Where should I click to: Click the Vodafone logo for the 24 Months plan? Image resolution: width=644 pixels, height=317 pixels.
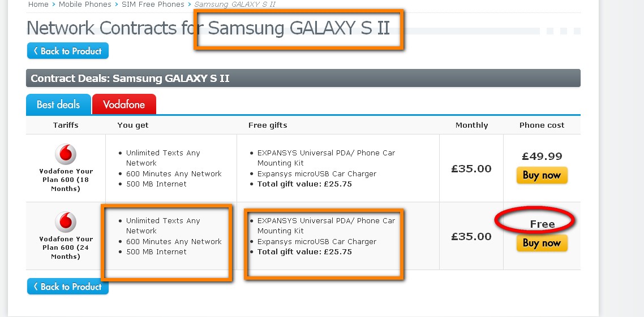66,222
